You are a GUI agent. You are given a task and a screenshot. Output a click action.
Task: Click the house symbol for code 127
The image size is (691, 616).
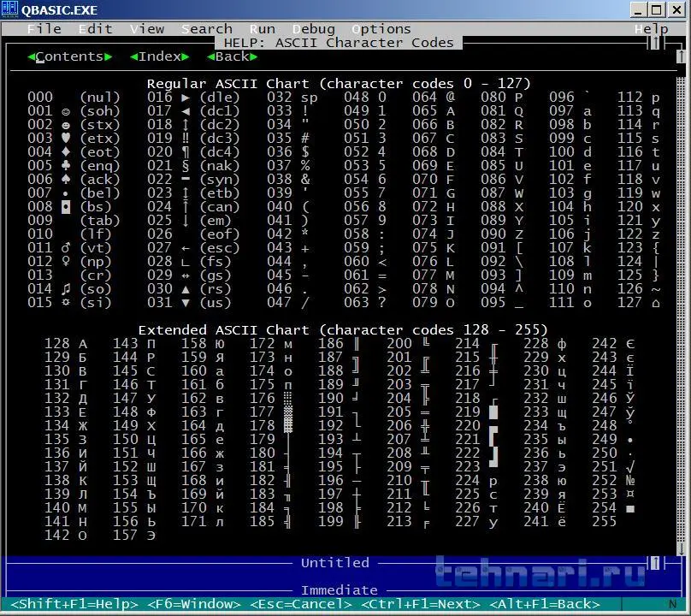click(x=656, y=303)
